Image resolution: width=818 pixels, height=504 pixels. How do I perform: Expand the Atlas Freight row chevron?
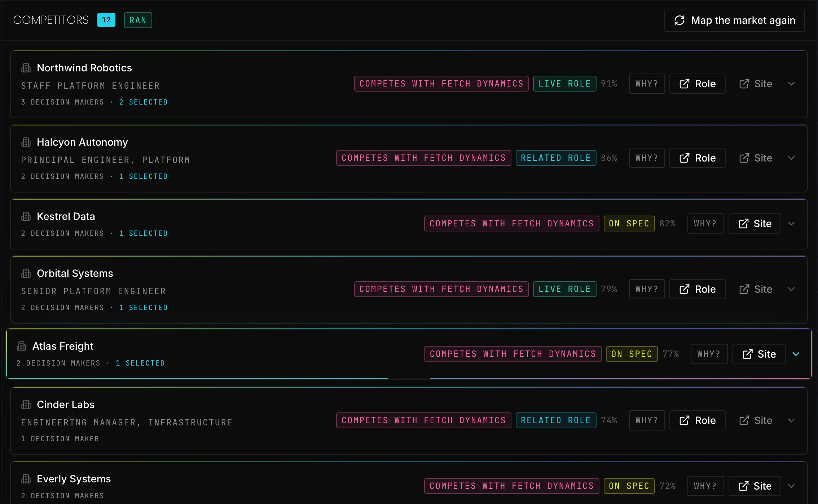(796, 354)
